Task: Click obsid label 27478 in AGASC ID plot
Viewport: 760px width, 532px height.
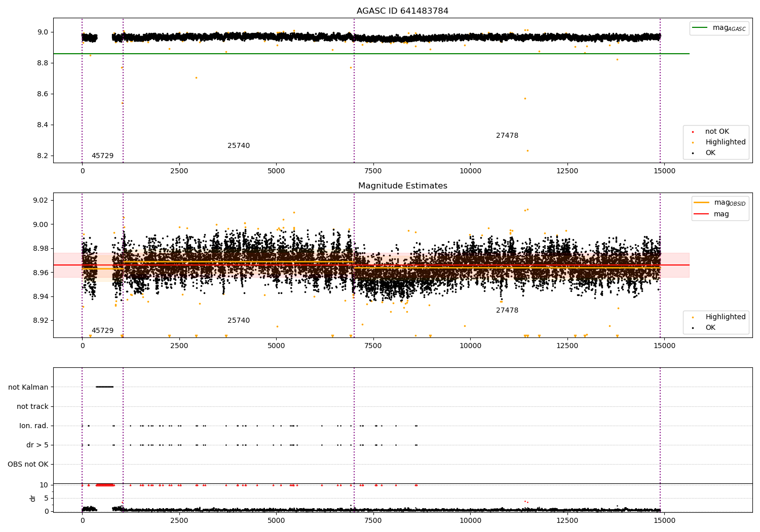Action: click(x=507, y=136)
